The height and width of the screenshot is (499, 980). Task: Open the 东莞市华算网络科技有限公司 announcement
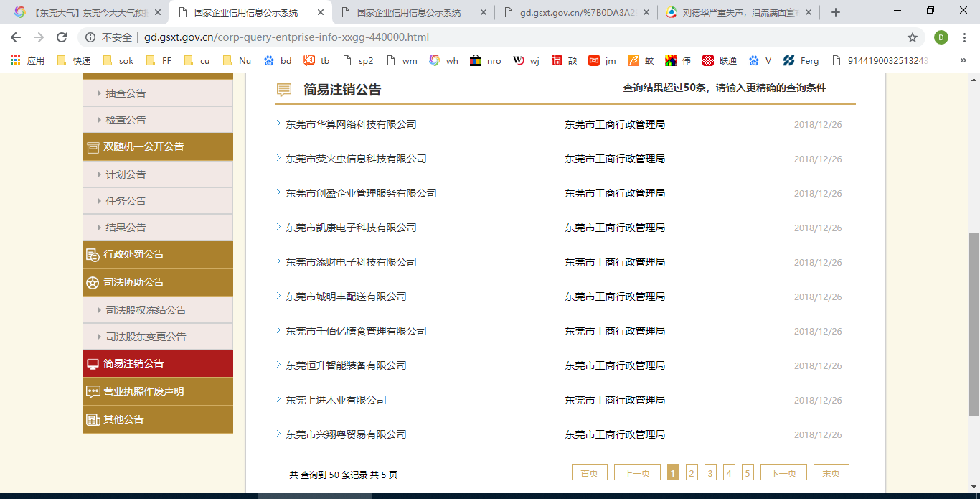pyautogui.click(x=351, y=124)
